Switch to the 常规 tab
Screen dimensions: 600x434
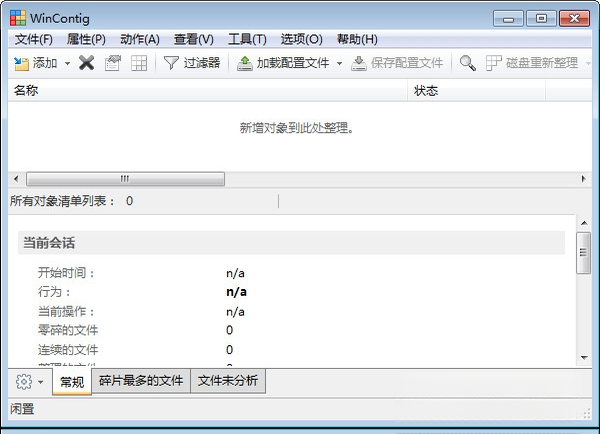pos(72,382)
